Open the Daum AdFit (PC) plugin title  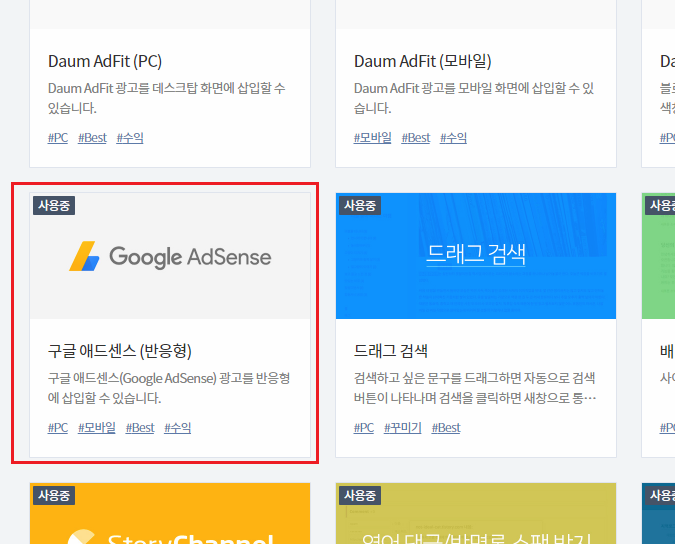[105, 61]
